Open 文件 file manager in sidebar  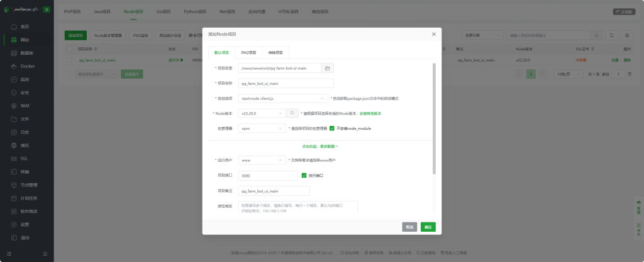coord(25,119)
